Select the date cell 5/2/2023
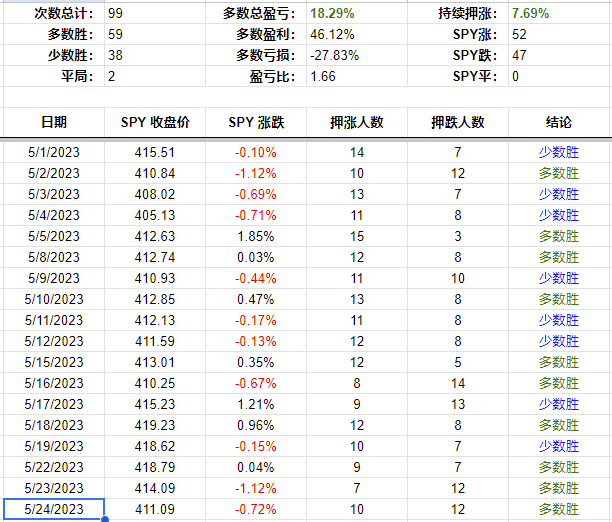The width and height of the screenshot is (612, 522). (x=54, y=173)
